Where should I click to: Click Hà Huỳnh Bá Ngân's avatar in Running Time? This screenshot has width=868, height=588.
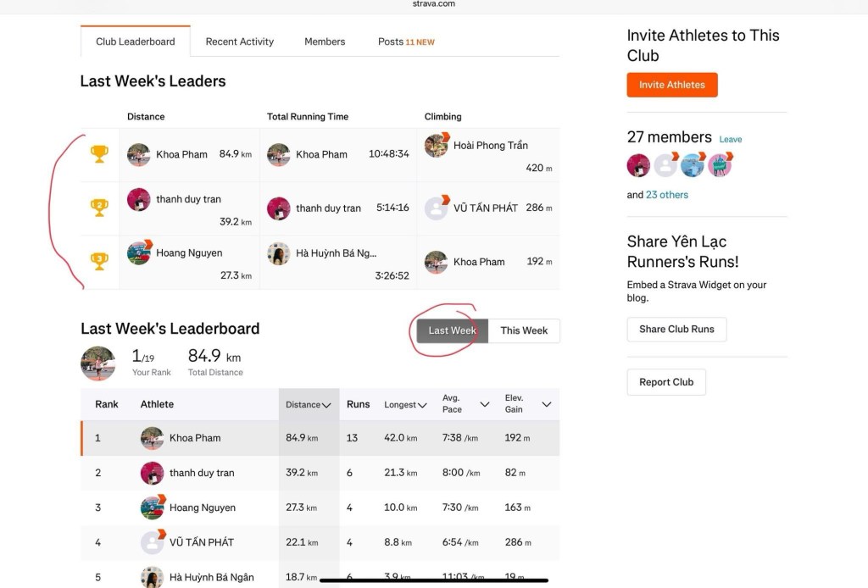click(279, 253)
